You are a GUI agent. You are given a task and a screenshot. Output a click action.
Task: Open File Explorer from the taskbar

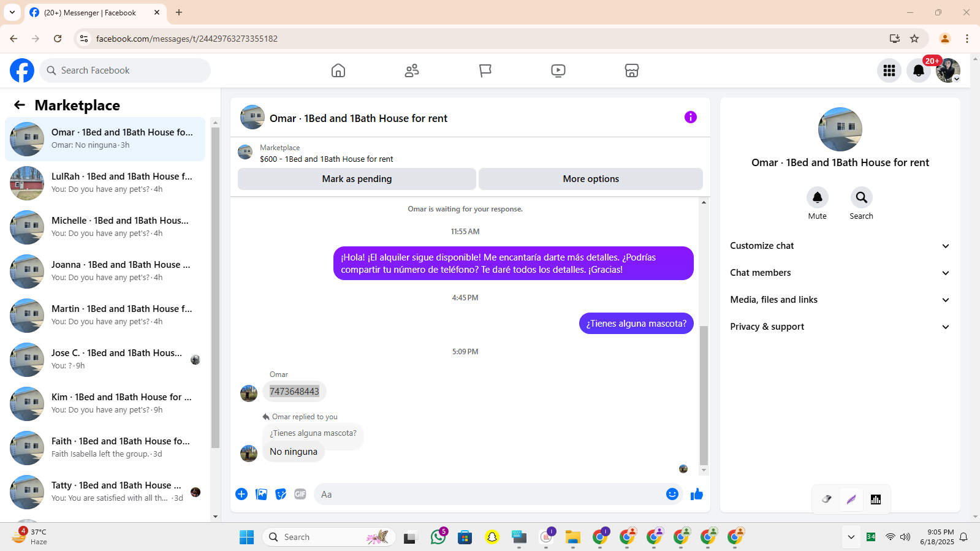pos(573,537)
